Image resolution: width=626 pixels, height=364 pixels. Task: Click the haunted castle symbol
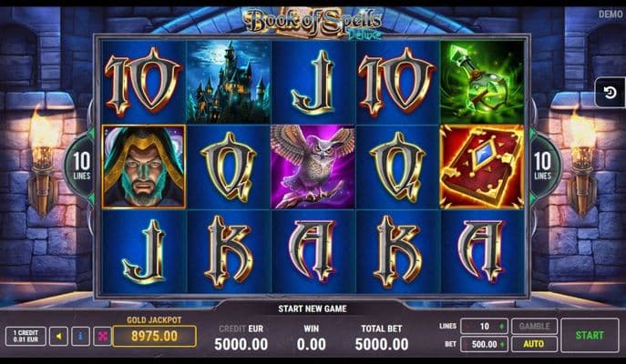coord(229,81)
